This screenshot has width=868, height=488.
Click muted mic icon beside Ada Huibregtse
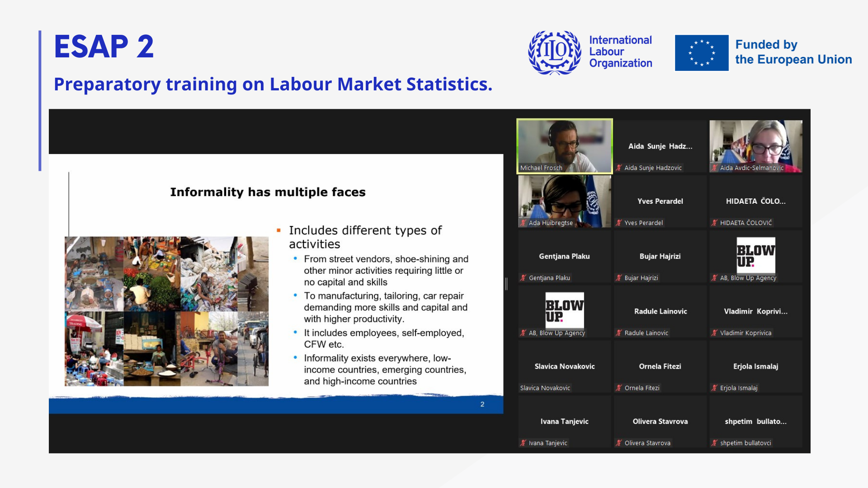(524, 223)
